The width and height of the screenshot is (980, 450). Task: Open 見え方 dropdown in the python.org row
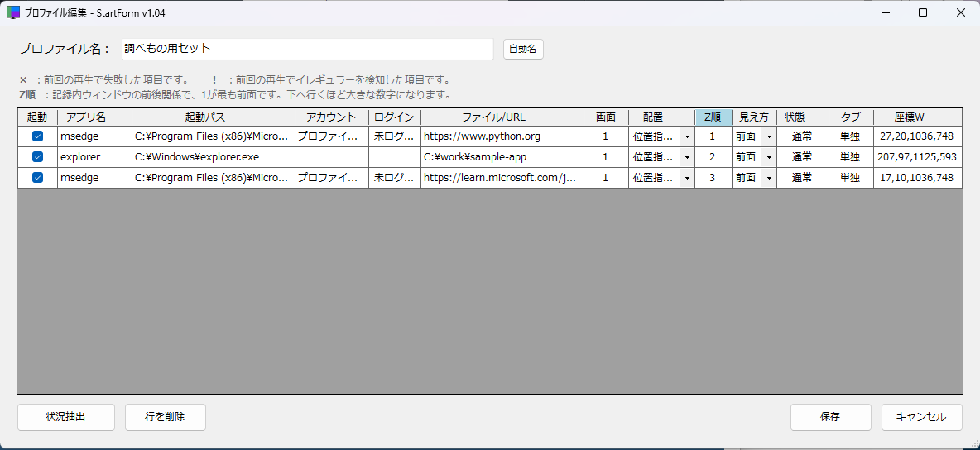click(x=769, y=136)
